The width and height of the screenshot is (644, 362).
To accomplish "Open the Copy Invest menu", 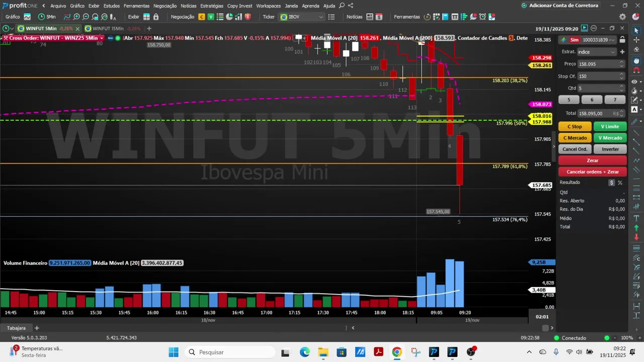I will point(239,6).
